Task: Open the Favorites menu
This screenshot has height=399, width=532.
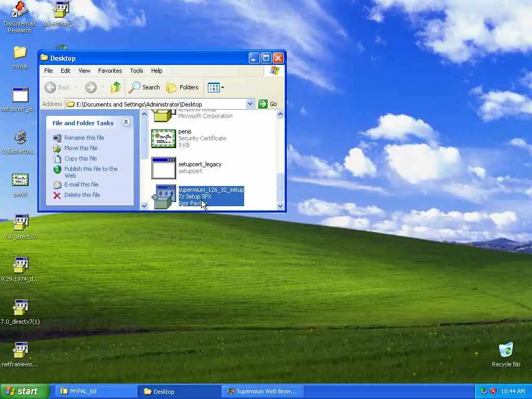Action: [110, 71]
